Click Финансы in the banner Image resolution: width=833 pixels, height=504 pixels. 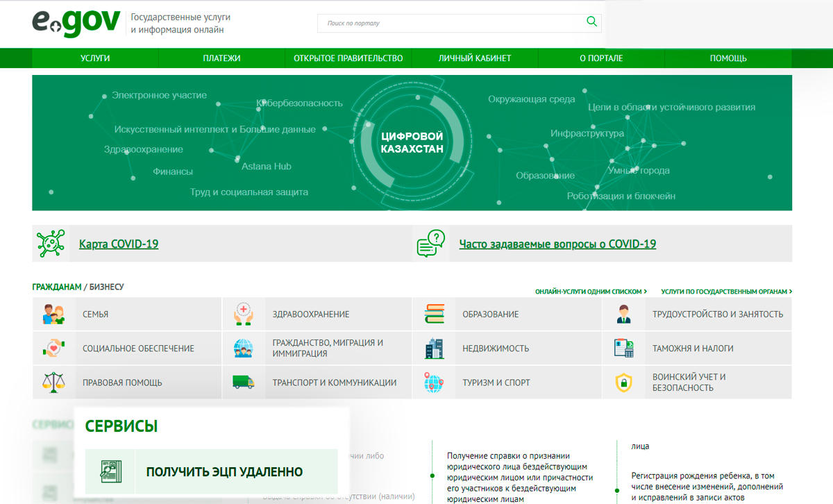[173, 171]
